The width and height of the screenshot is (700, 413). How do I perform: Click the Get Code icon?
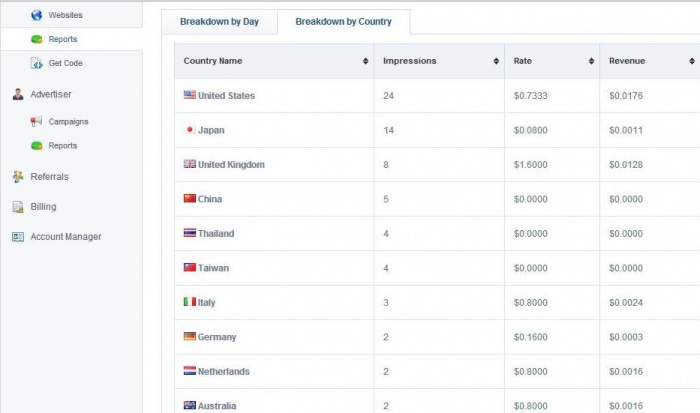[37, 63]
